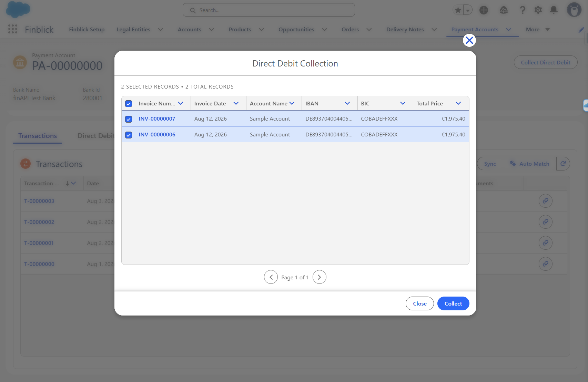The height and width of the screenshot is (382, 588).
Task: Click the global Search field
Action: 269,10
